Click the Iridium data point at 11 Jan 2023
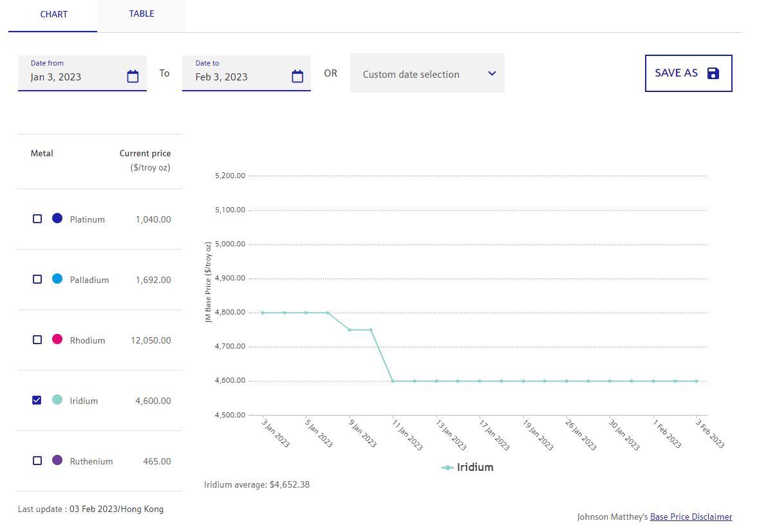 pyautogui.click(x=393, y=381)
